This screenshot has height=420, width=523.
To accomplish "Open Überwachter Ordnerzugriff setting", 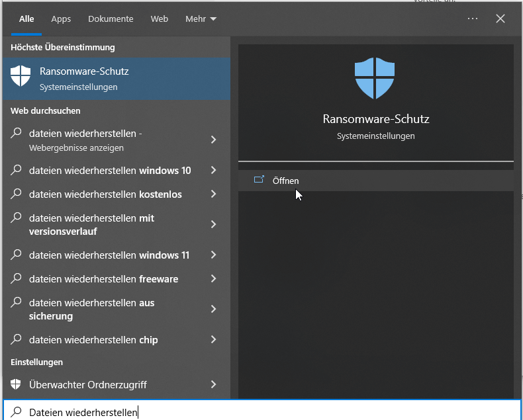I will tap(117, 385).
